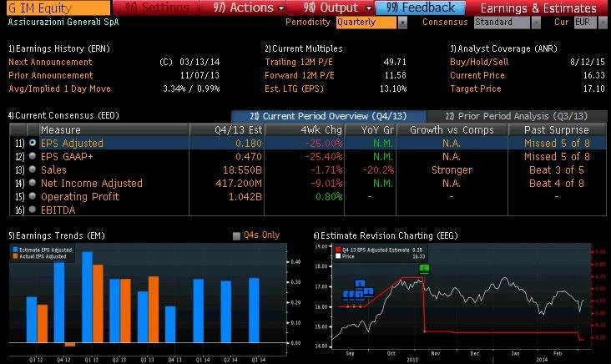Open the Consensus Standard dropdown arrow
This screenshot has width=611, height=364.
(536, 23)
